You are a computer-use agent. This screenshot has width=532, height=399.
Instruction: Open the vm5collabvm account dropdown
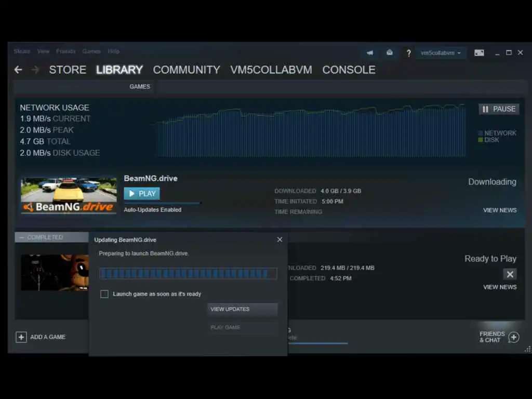click(441, 52)
